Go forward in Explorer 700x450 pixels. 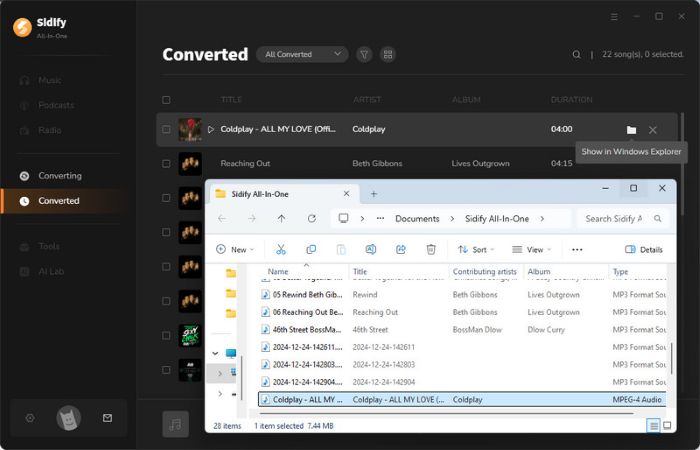[252, 219]
